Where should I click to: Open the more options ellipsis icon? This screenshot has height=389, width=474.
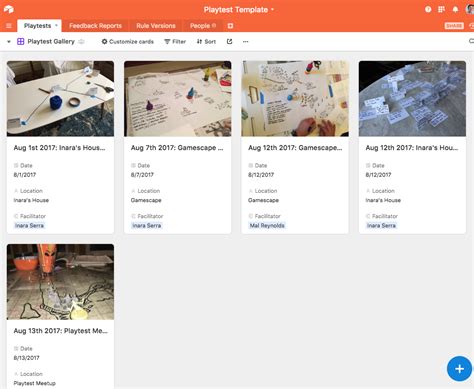[246, 42]
